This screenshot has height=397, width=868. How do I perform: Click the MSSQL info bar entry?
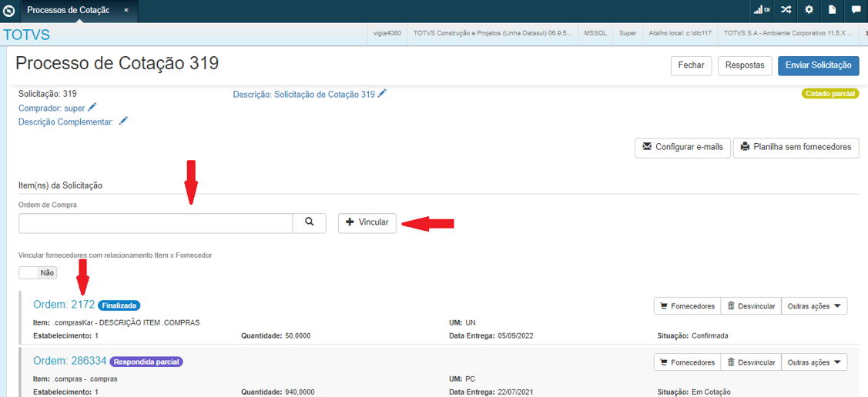[x=595, y=33]
